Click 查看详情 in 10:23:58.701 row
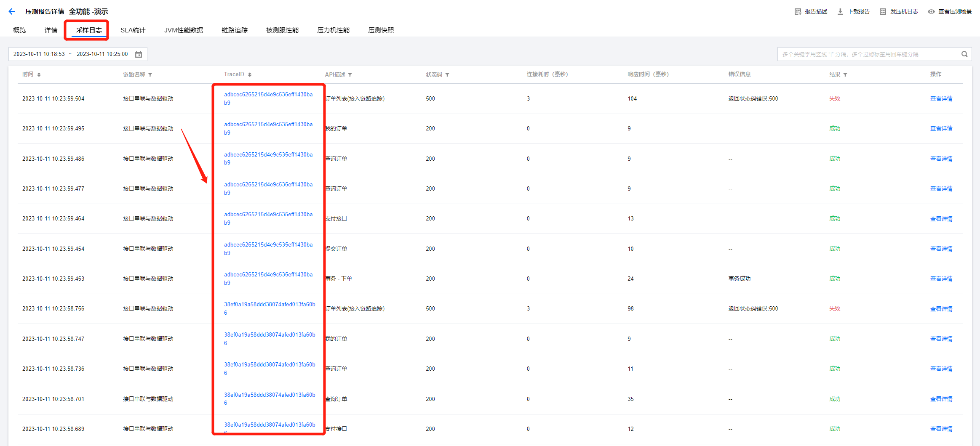The image size is (980, 446). pos(941,399)
